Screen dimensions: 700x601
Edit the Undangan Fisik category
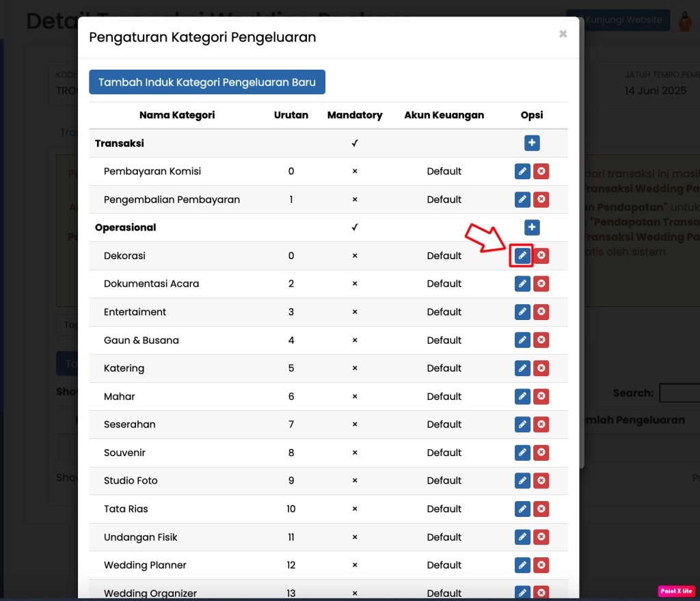pos(522,537)
